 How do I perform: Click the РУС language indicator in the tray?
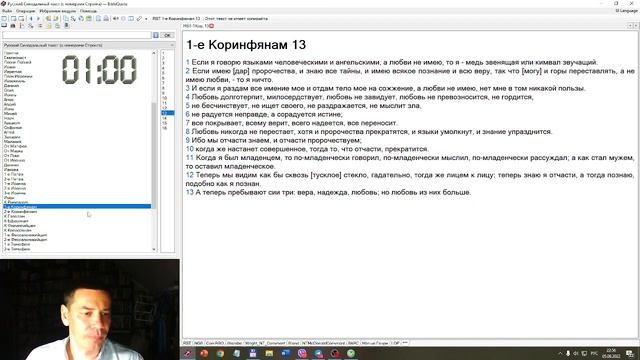pos(594,353)
